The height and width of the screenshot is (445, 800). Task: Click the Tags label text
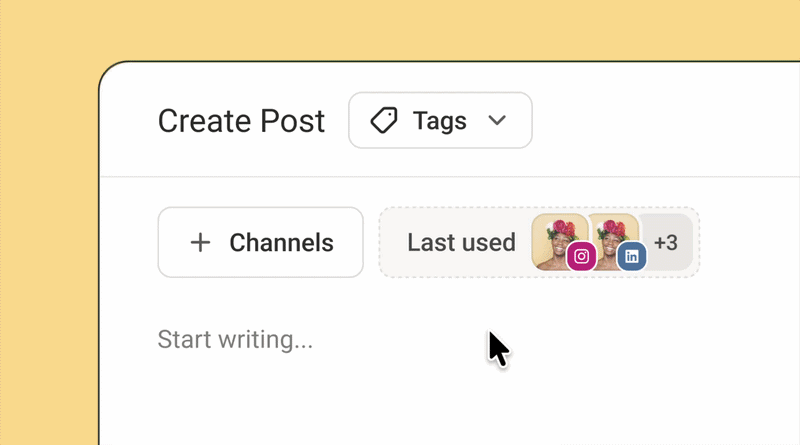440,121
